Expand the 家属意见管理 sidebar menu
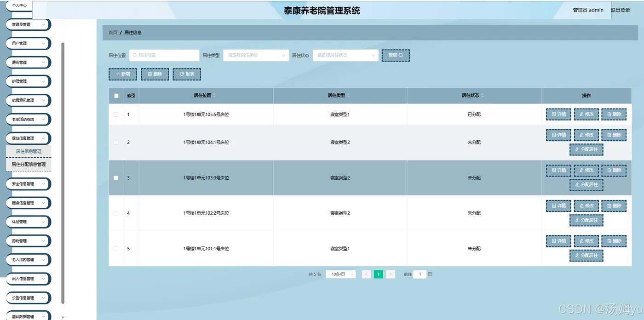Screen dimensions: 644x320 28,100
